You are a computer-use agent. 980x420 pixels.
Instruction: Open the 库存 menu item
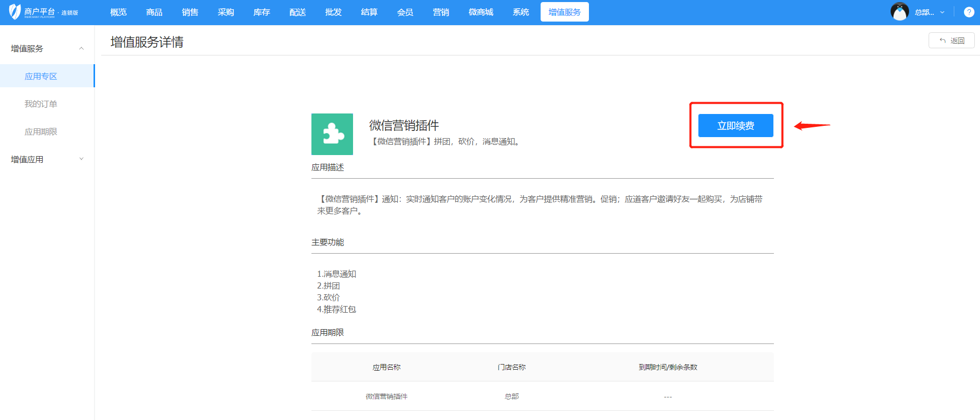262,12
